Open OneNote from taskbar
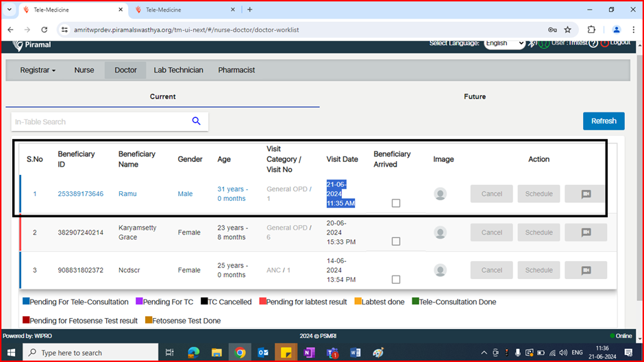The width and height of the screenshot is (644, 362). 309,352
